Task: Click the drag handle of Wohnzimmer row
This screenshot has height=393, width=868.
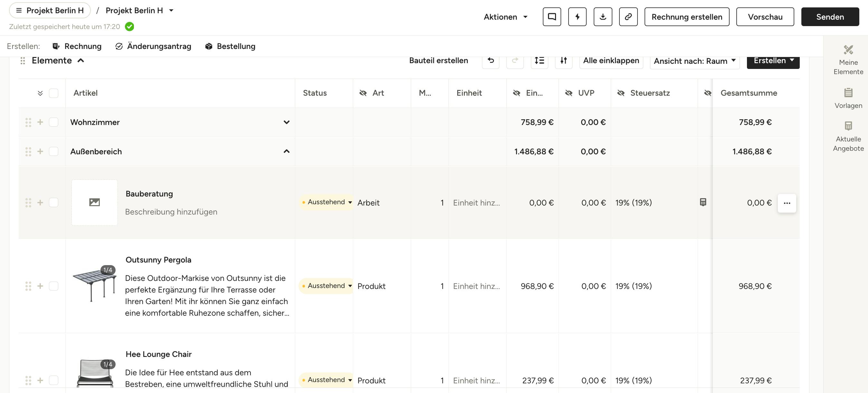Action: 28,122
